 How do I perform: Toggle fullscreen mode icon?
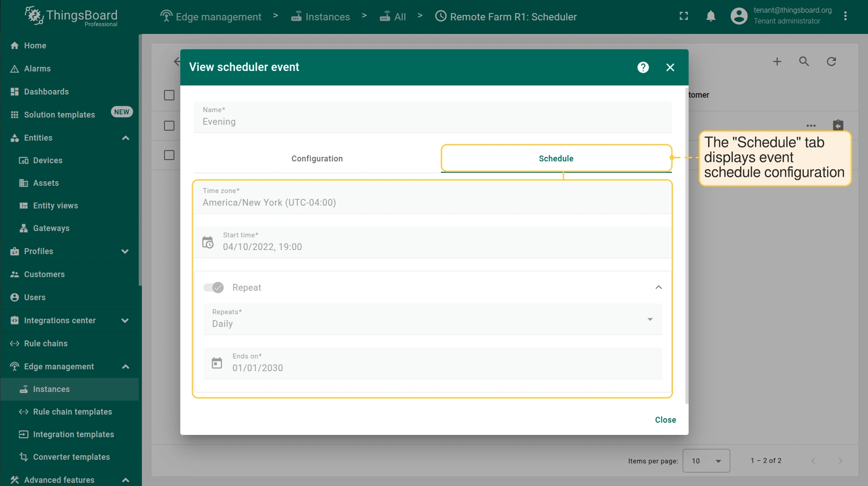[x=684, y=16]
